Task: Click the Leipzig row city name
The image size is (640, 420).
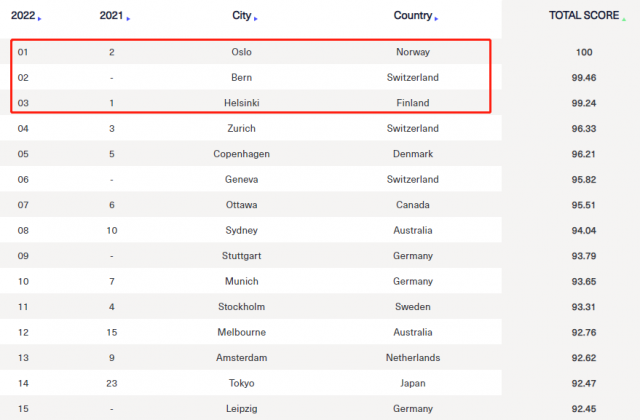Action: click(242, 409)
